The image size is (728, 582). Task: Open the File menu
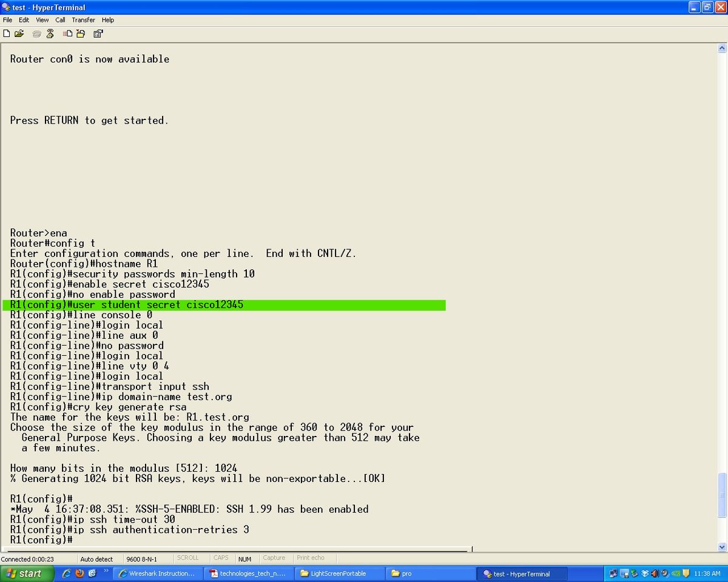click(x=7, y=19)
